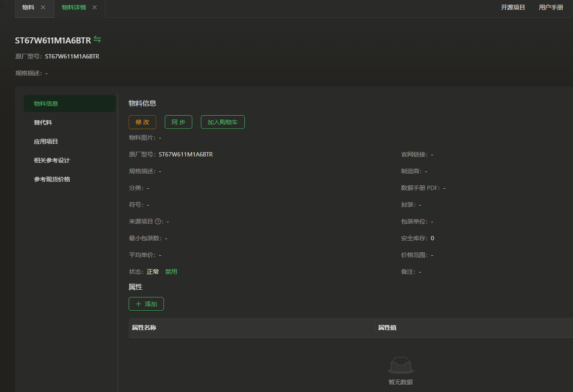This screenshot has width=573, height=392.
Task: Close the 物料详情 tab with its X
Action: click(95, 7)
